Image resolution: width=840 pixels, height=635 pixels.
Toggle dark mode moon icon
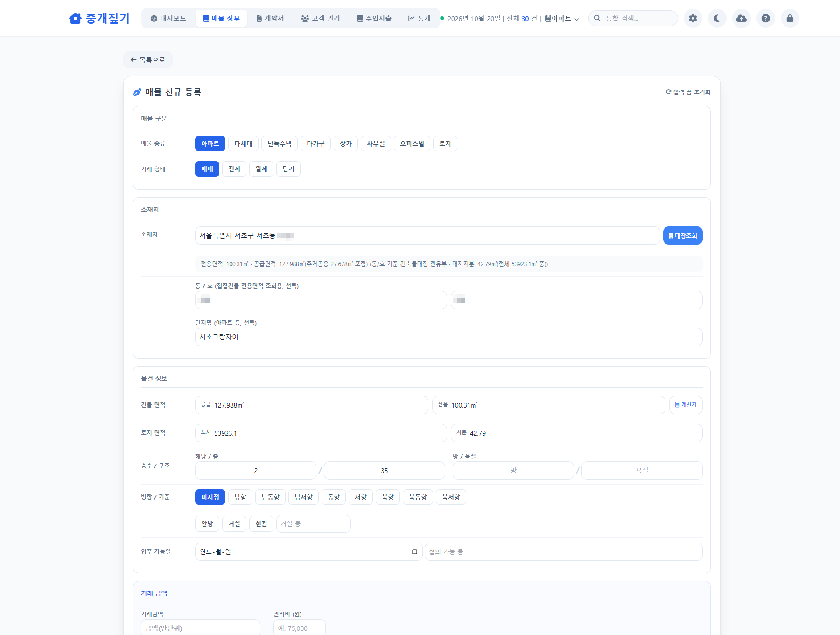pos(717,18)
